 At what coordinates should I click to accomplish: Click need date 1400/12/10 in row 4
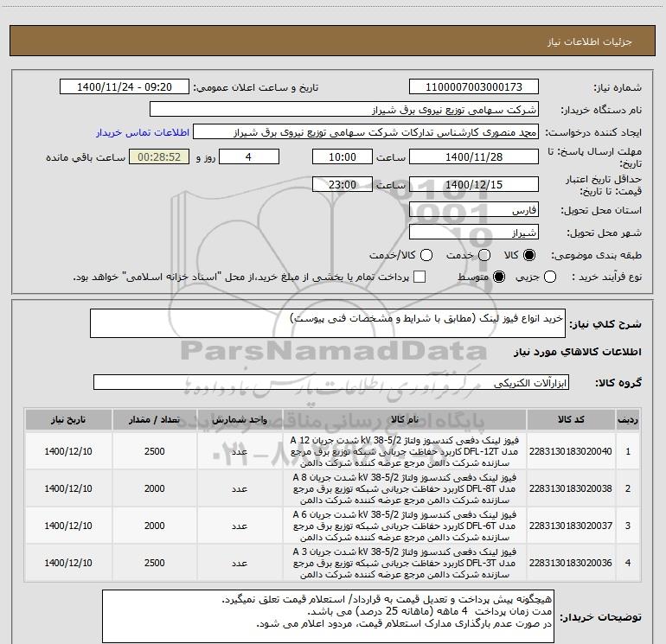point(68,563)
